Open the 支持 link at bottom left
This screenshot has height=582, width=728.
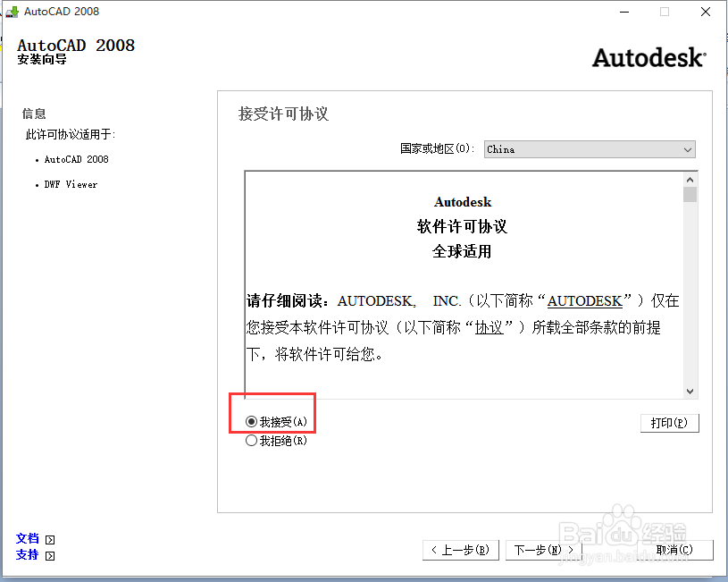coord(27,554)
